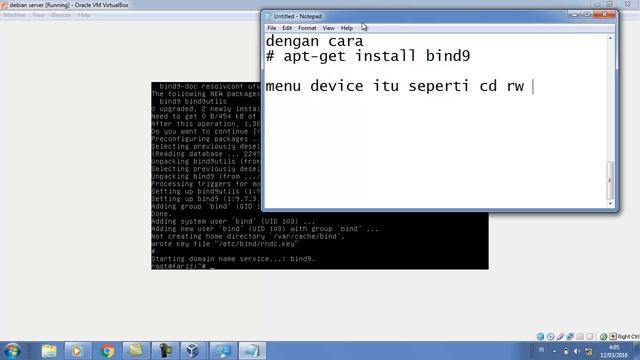The width and height of the screenshot is (640, 360).
Task: Click the Right Ctrl host key indicator
Action: tap(624, 336)
